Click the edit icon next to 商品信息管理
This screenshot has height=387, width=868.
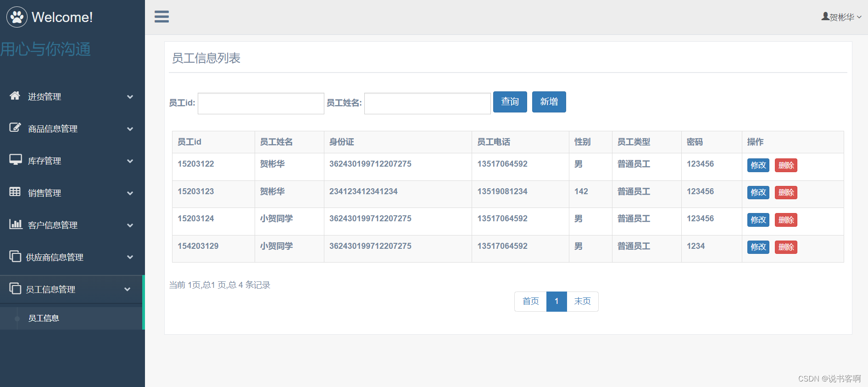[15, 128]
